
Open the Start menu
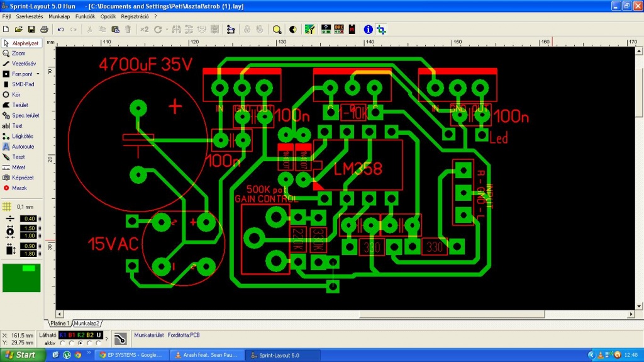tap(19, 355)
